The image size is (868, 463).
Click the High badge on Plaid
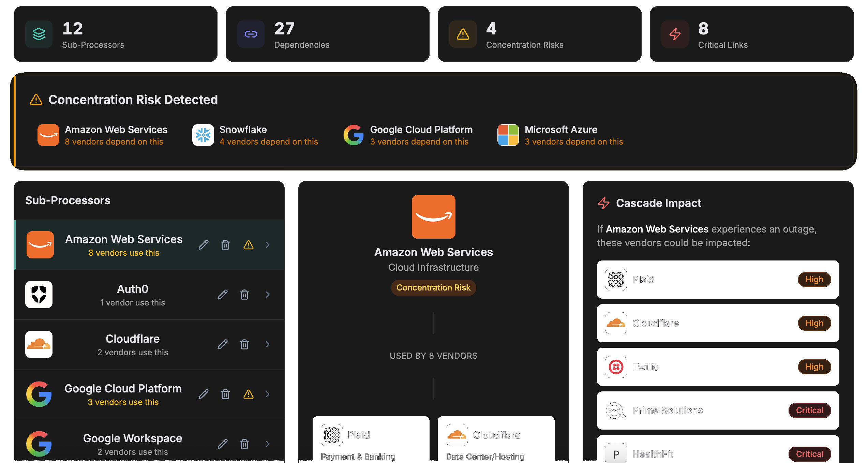814,280
